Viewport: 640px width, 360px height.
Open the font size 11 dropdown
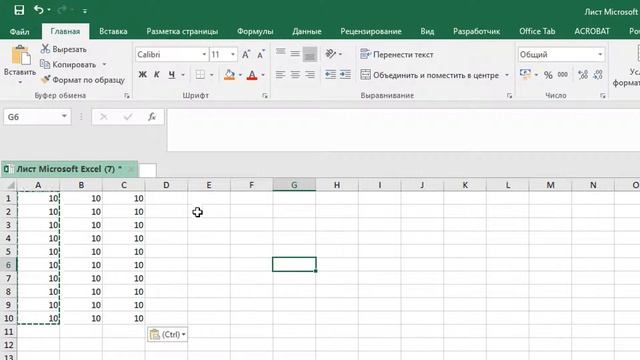point(233,55)
